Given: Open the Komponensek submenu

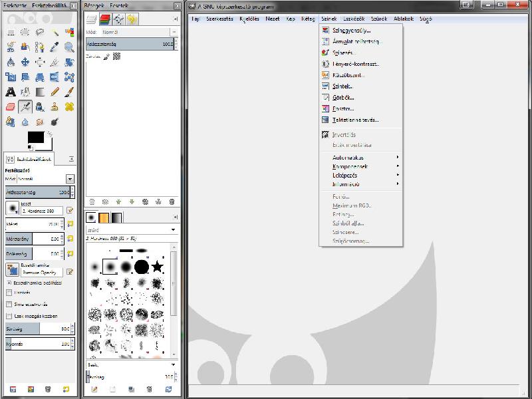Looking at the screenshot, I should tap(361, 166).
